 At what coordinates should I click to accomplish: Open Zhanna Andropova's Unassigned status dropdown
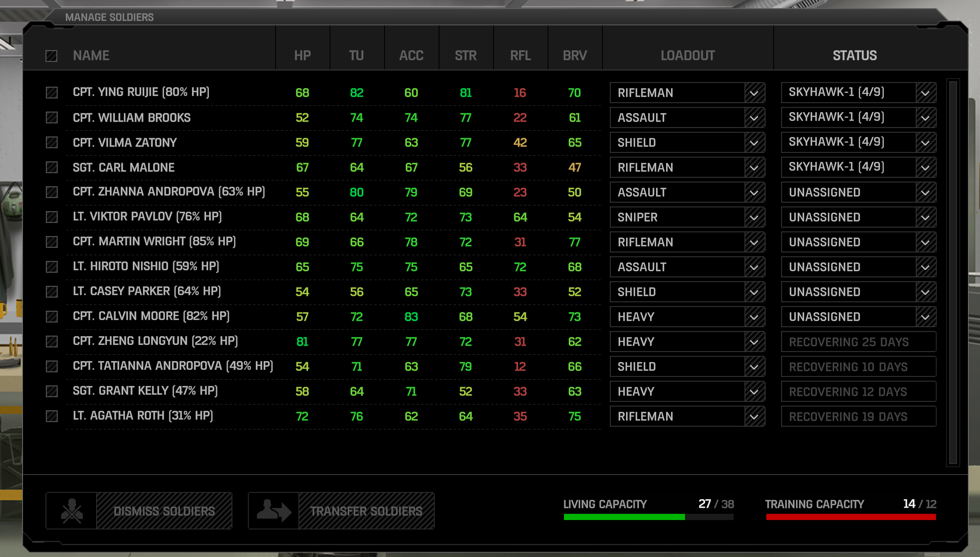click(x=859, y=192)
